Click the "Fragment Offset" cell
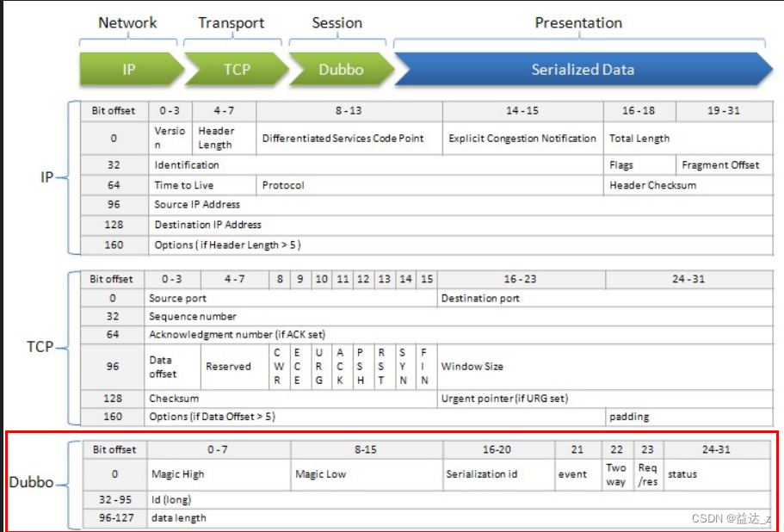This screenshot has height=532, width=784. (x=725, y=165)
